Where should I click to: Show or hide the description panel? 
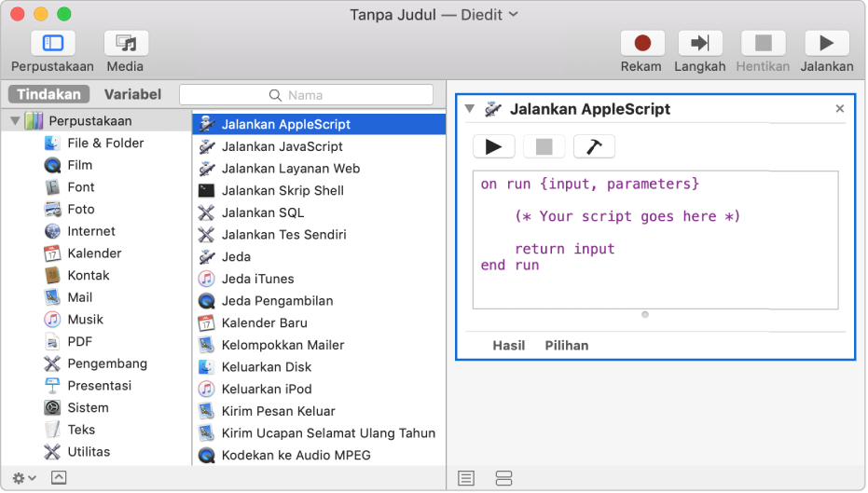click(59, 477)
